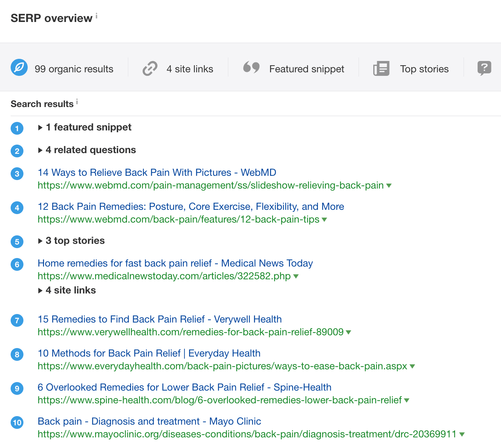Click the position 2 number badge
The image size is (501, 448).
pyautogui.click(x=17, y=151)
